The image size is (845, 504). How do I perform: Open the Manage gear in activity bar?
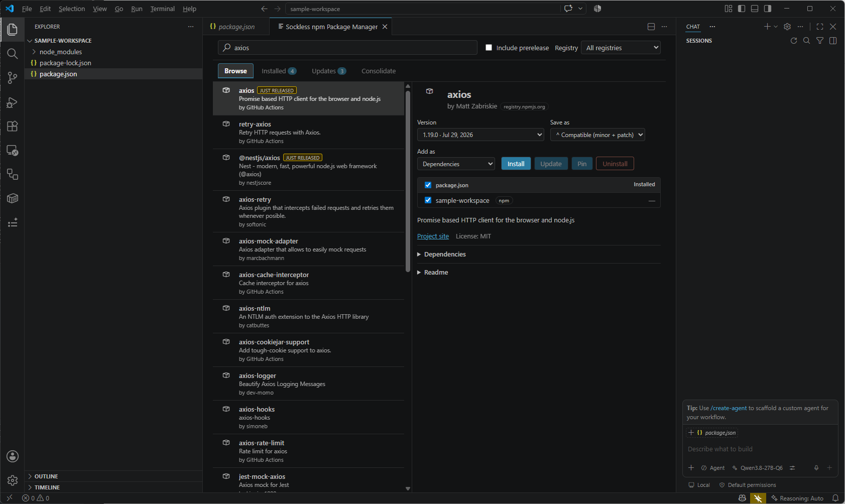click(13, 480)
